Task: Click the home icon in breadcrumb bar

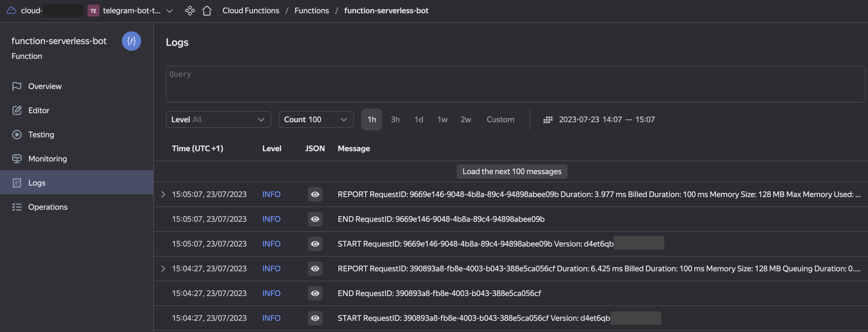Action: (207, 11)
